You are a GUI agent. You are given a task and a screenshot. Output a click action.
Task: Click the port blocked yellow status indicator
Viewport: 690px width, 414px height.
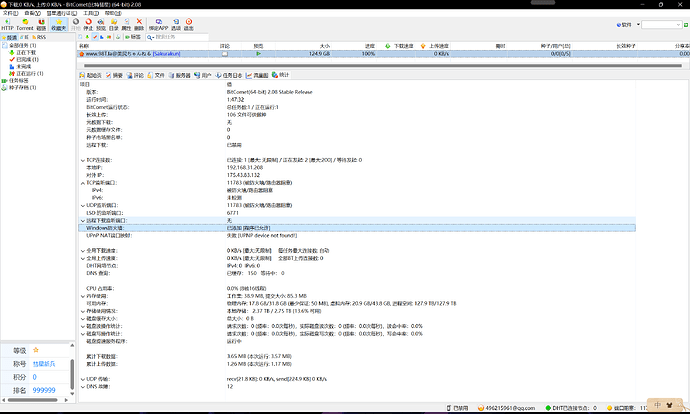(627, 408)
